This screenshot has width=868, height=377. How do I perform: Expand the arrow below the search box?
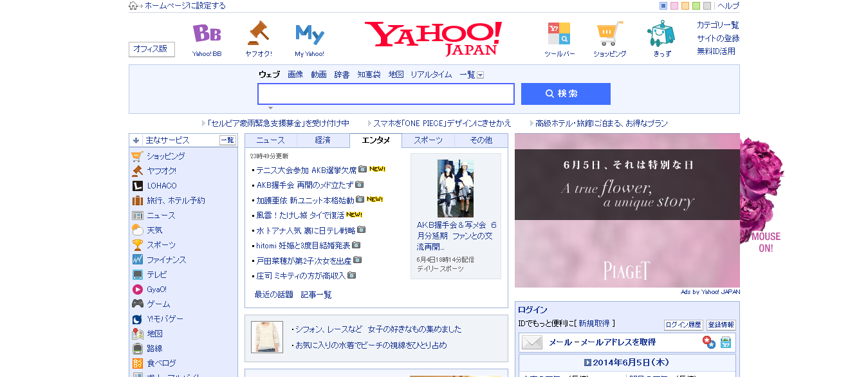point(270,108)
